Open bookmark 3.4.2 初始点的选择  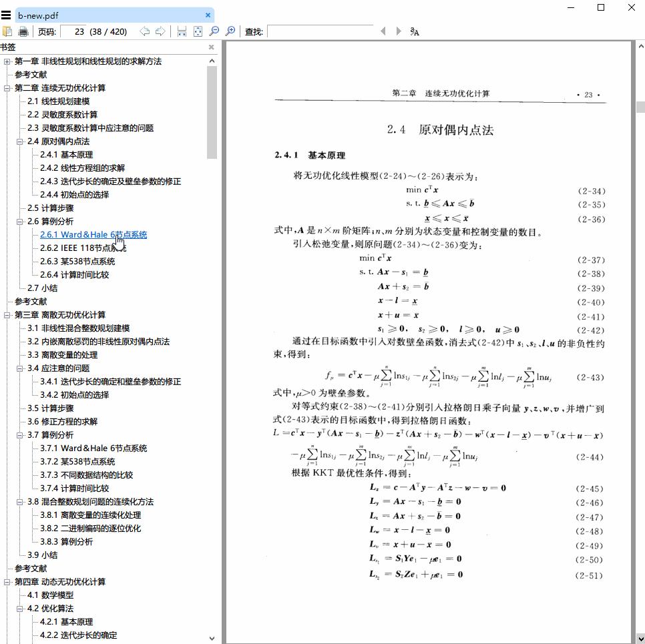(x=75, y=395)
